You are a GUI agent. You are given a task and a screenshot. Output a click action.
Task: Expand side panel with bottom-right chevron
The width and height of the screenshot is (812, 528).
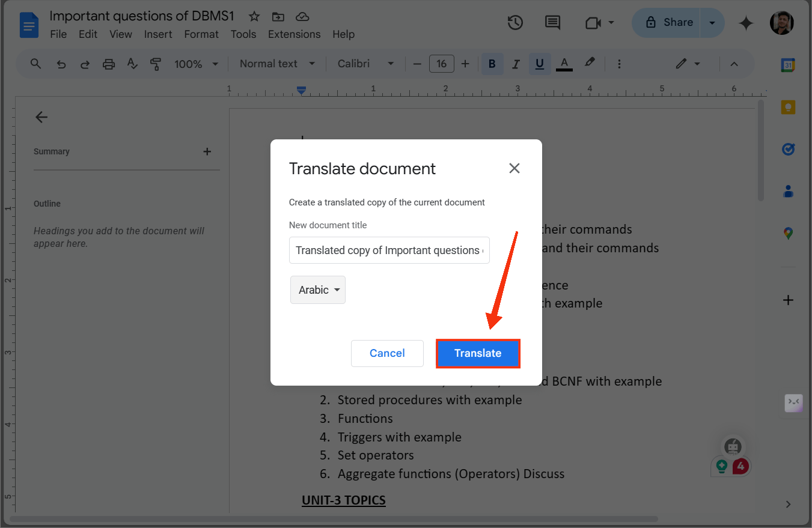(788, 504)
